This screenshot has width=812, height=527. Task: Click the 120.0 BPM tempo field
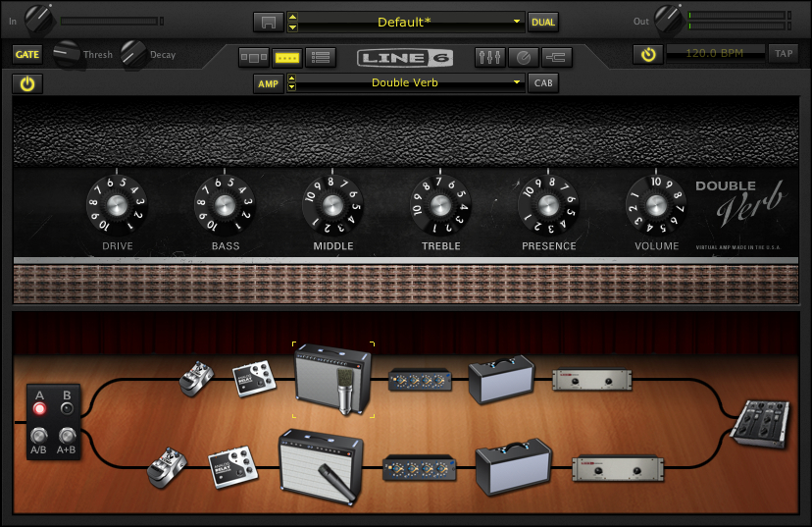pyautogui.click(x=714, y=54)
